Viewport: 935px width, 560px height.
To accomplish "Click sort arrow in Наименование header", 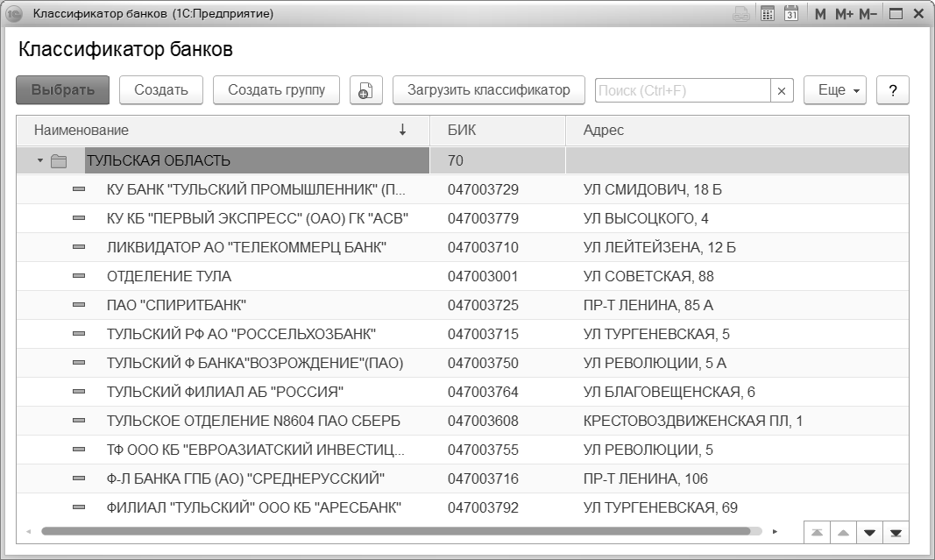I will tap(402, 130).
